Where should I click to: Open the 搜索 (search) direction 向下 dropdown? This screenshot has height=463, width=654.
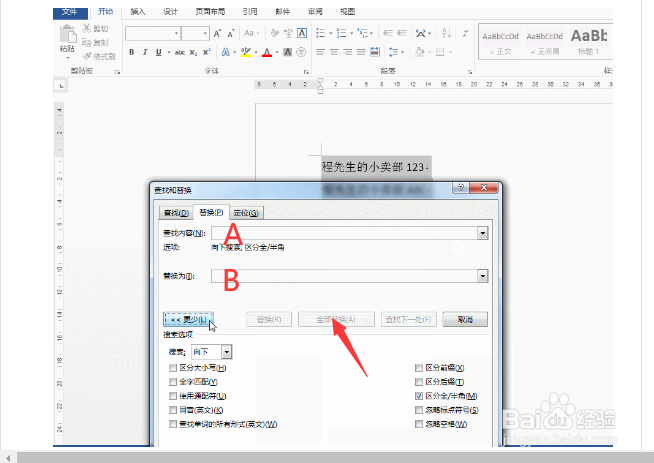click(x=226, y=352)
